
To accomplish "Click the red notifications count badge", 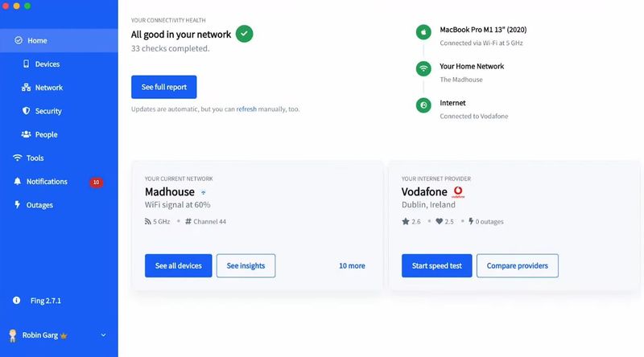I will [x=97, y=182].
